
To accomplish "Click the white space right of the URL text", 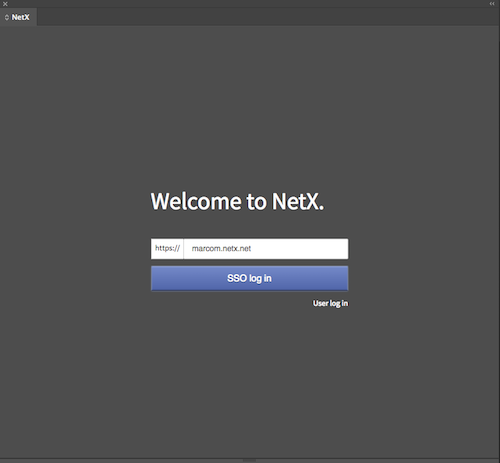I will (300, 249).
